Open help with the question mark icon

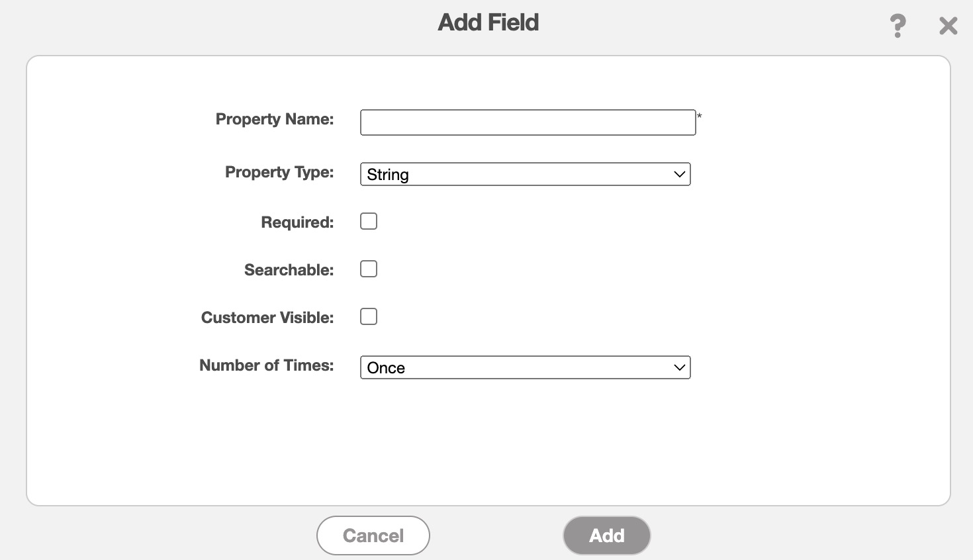tap(898, 26)
